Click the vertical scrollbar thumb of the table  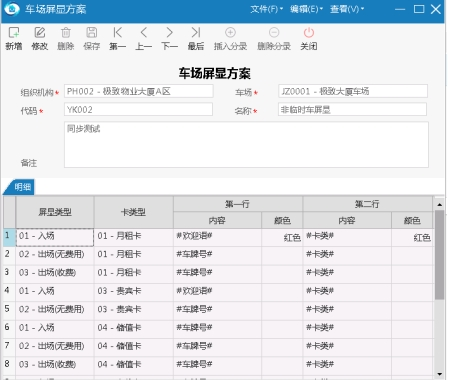click(440, 255)
